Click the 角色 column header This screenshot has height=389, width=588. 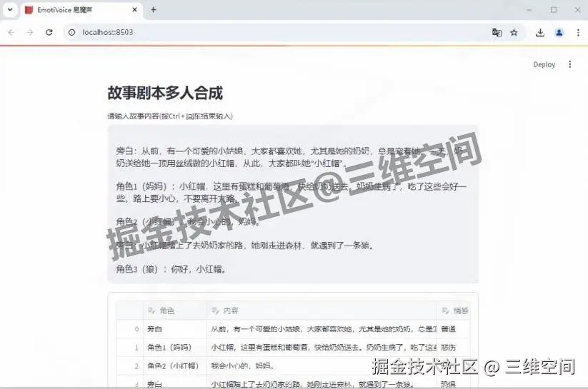coord(175,310)
